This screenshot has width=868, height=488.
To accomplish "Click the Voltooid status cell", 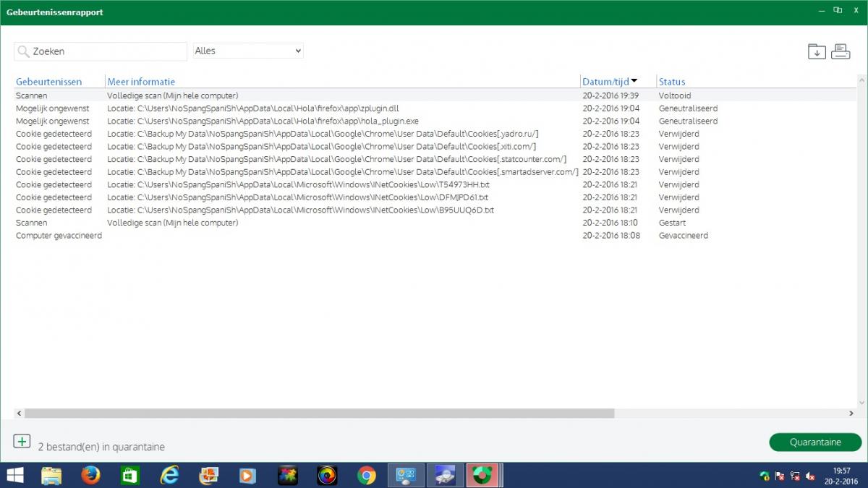I will [675, 95].
